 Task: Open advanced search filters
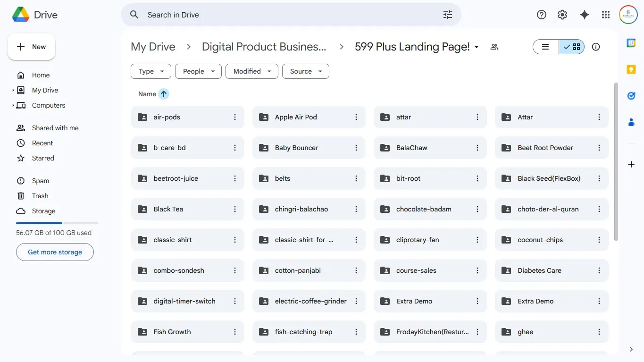pos(447,15)
